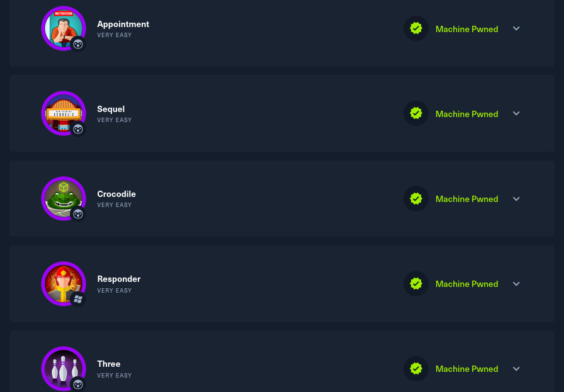Expand the Appointment machine row chevron
564x392 pixels.
click(516, 28)
